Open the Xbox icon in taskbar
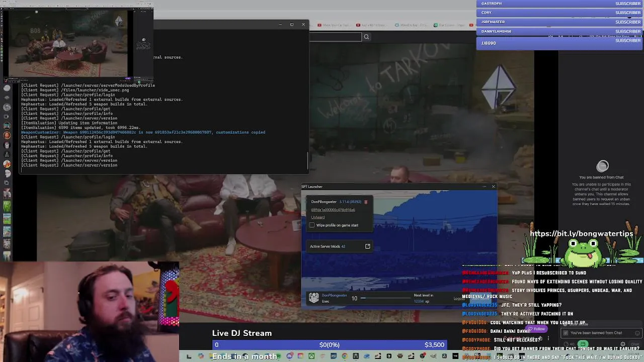Image resolution: width=644 pixels, height=362 pixels. pyautogui.click(x=311, y=356)
